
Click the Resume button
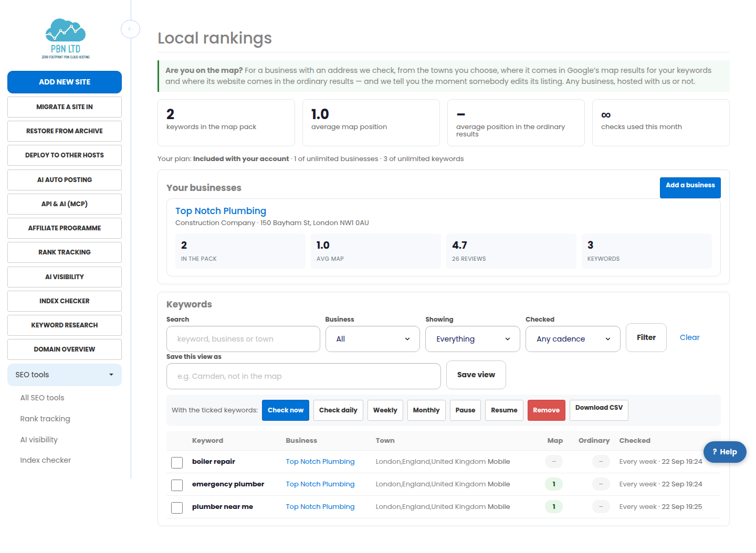tap(504, 410)
